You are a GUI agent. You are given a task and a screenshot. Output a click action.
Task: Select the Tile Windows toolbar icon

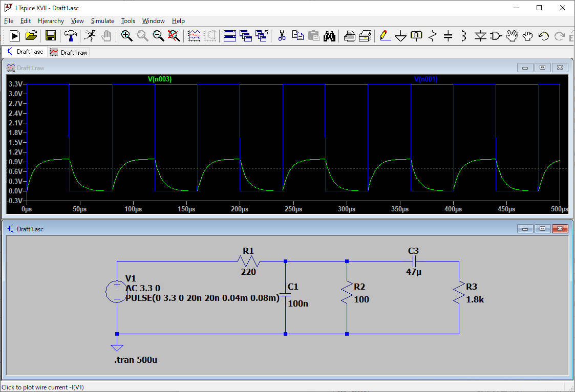coord(230,36)
